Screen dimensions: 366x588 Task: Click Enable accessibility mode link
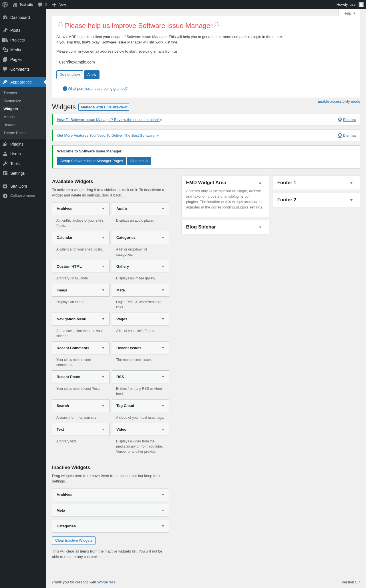[339, 102]
